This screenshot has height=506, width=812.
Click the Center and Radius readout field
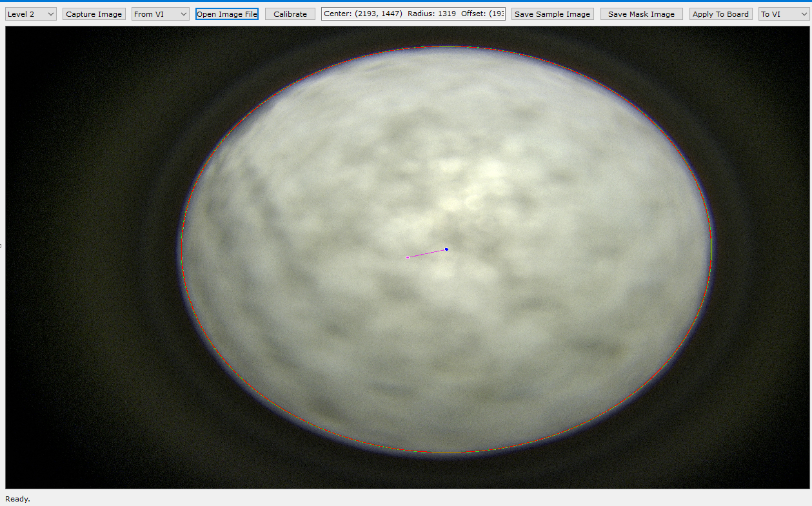413,14
